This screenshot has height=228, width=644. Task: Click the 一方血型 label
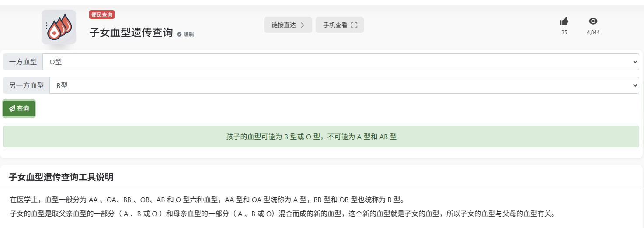coord(23,62)
